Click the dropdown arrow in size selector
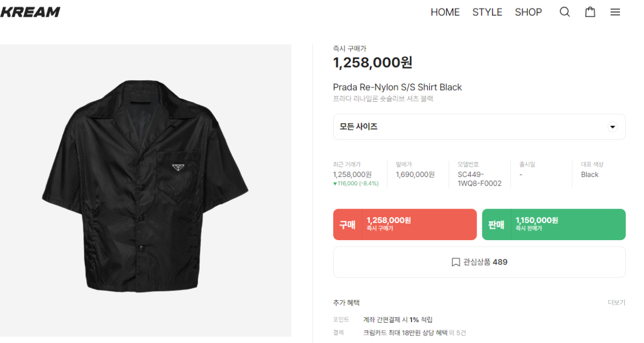The width and height of the screenshot is (644, 343). click(612, 127)
